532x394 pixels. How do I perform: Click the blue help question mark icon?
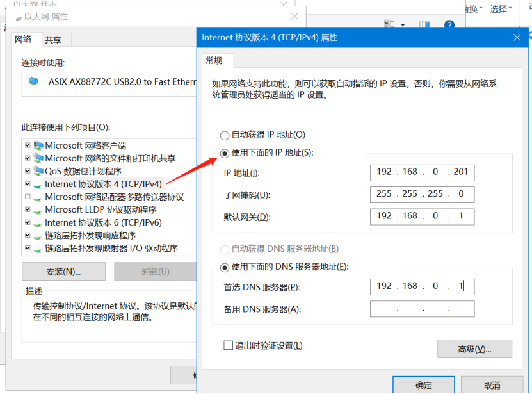tap(449, 25)
